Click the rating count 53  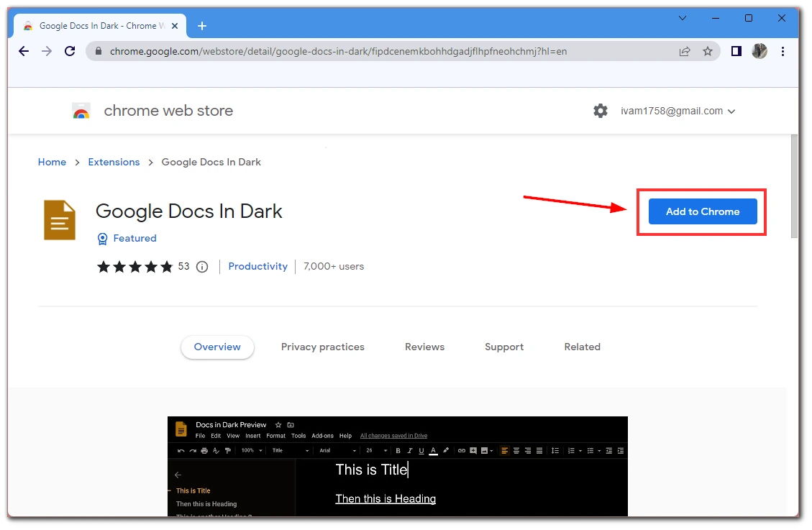[x=184, y=266]
